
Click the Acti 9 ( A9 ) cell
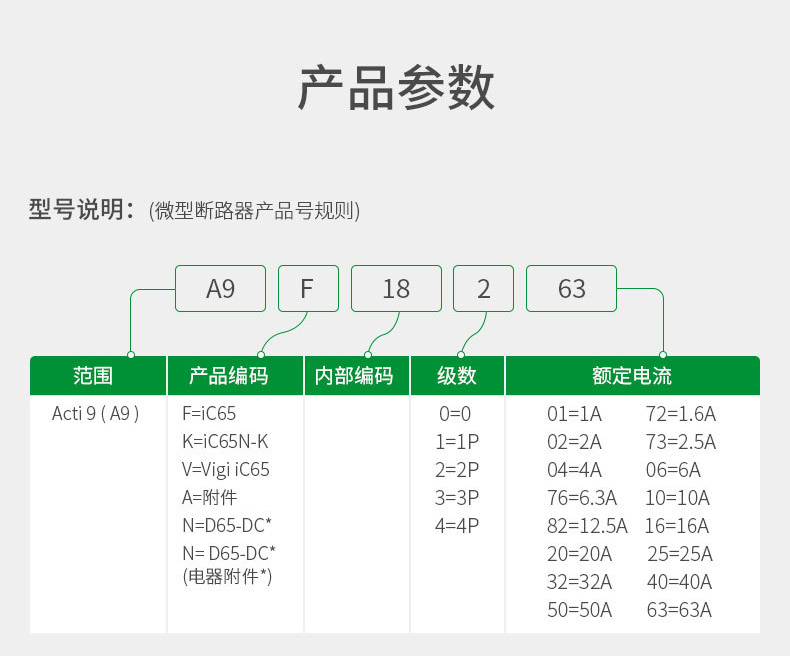point(95,414)
